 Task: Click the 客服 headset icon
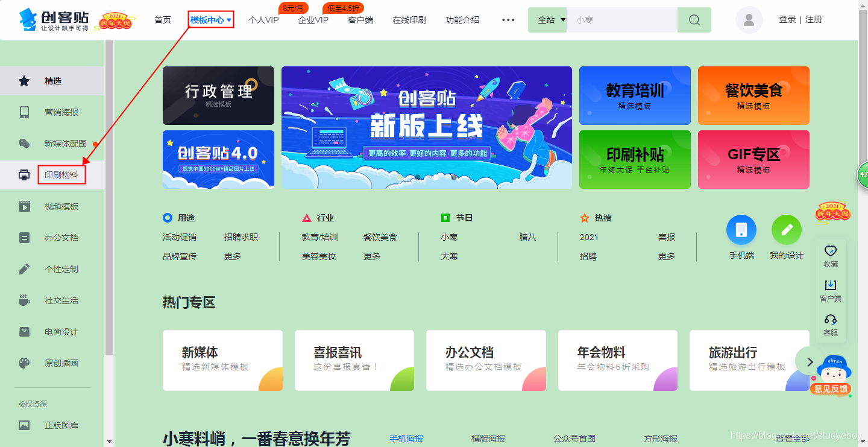[x=831, y=320]
